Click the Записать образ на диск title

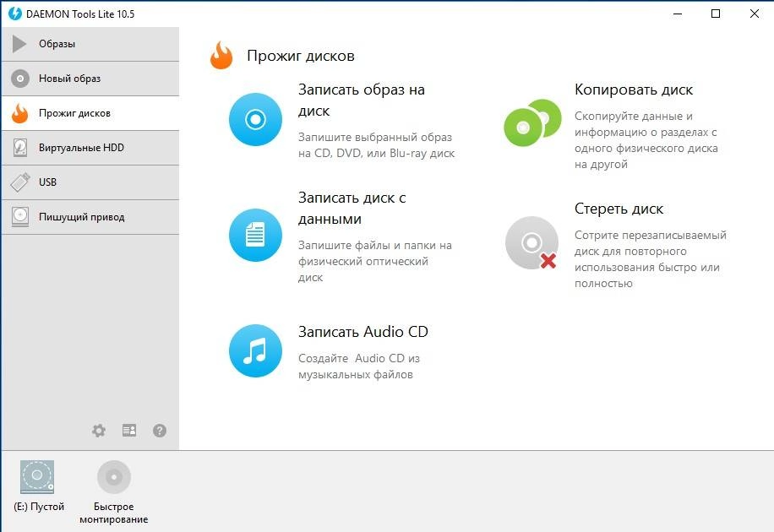362,100
